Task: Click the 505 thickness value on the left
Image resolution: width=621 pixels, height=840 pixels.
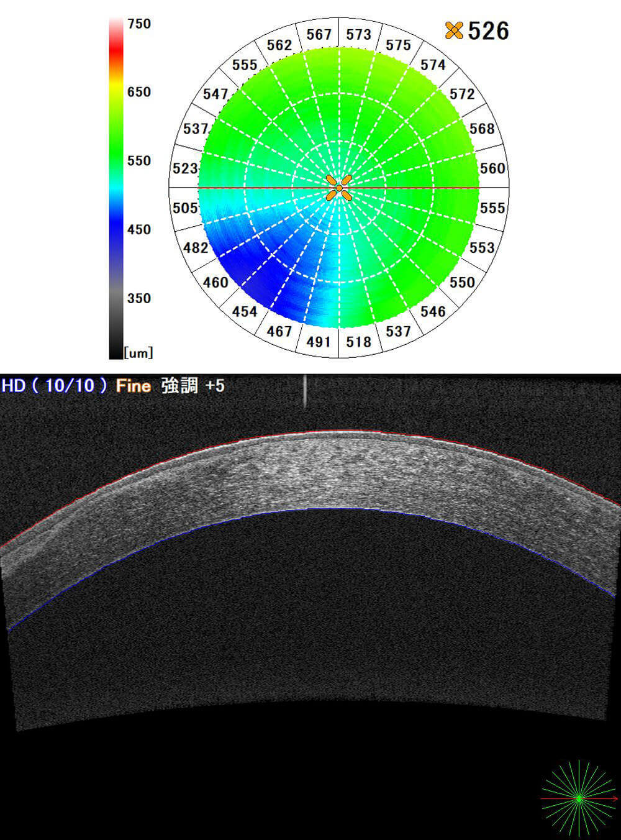Action: click(x=185, y=208)
